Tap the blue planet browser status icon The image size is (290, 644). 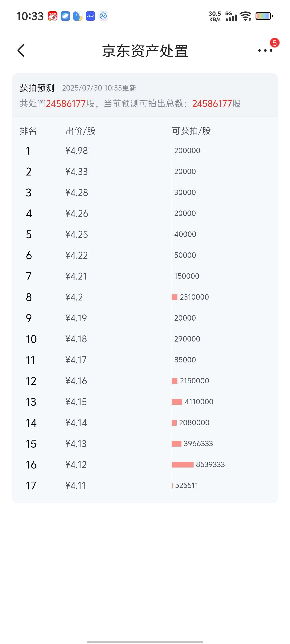point(65,16)
